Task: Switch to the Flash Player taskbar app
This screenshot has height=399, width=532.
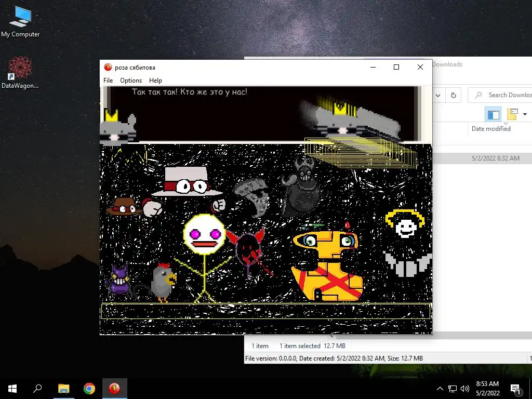Action: [115, 389]
